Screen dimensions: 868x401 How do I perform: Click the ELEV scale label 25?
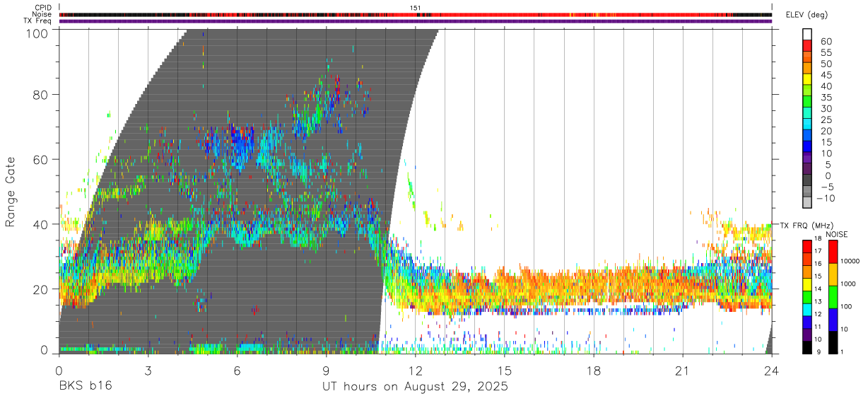[x=826, y=120]
